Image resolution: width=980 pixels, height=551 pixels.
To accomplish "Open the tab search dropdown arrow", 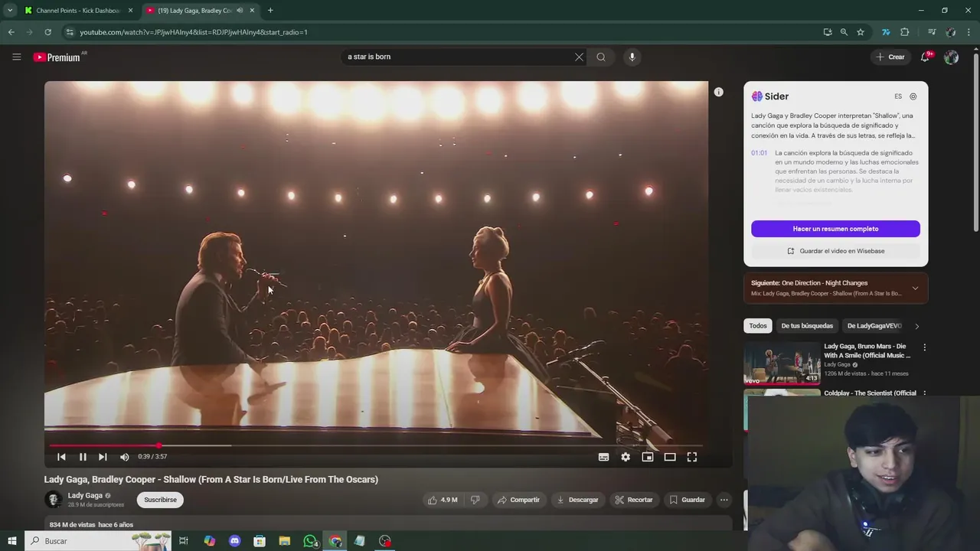I will (x=10, y=11).
